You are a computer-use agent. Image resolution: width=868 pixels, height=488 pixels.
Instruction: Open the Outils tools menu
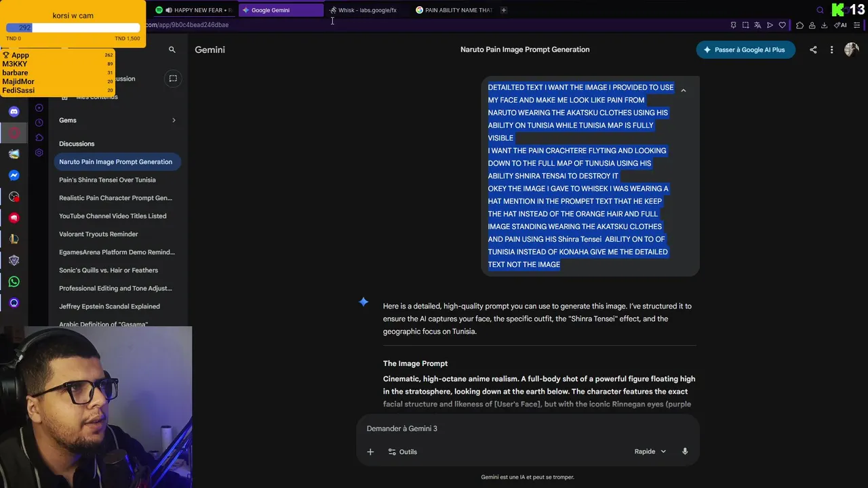coord(403,451)
